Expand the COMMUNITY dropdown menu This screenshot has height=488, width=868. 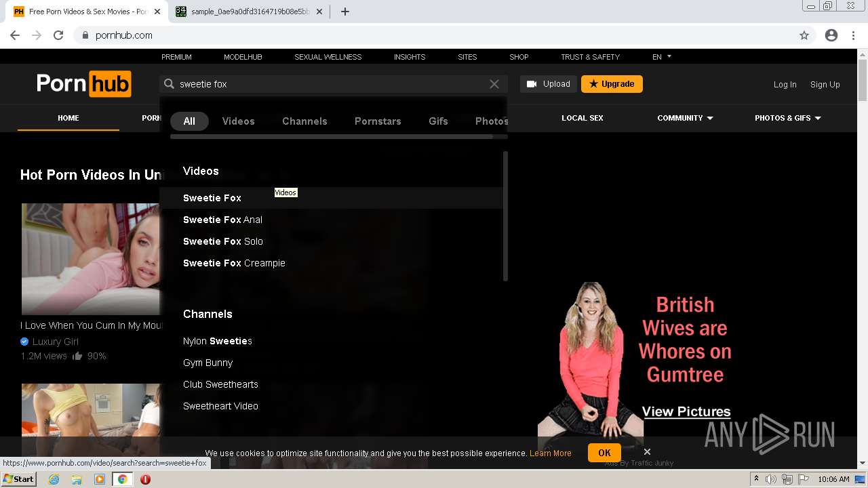(x=685, y=118)
